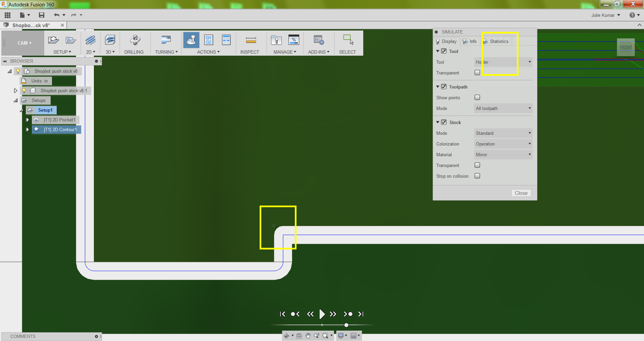Click the Select tool icon
The height and width of the screenshot is (341, 644).
click(x=348, y=40)
